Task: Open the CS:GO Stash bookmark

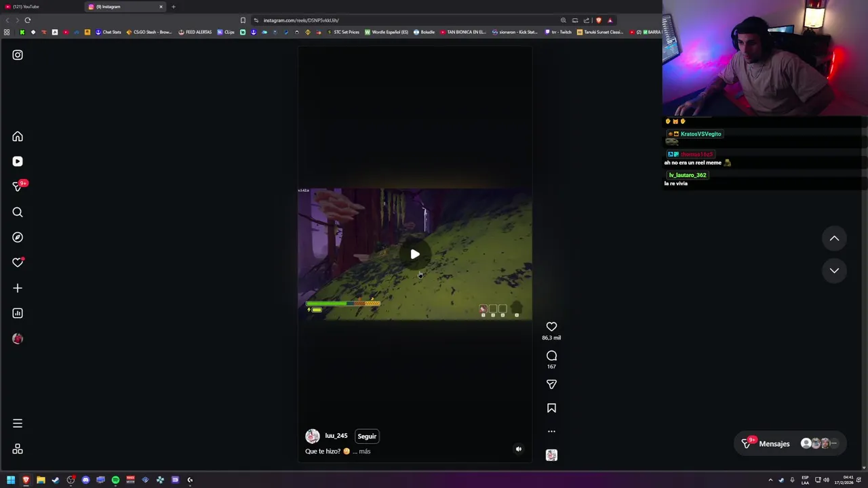Action: click(x=149, y=32)
